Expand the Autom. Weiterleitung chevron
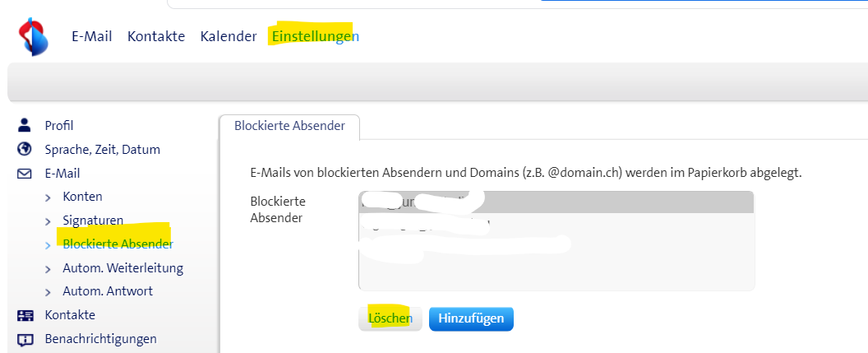The width and height of the screenshot is (868, 353). (x=48, y=268)
